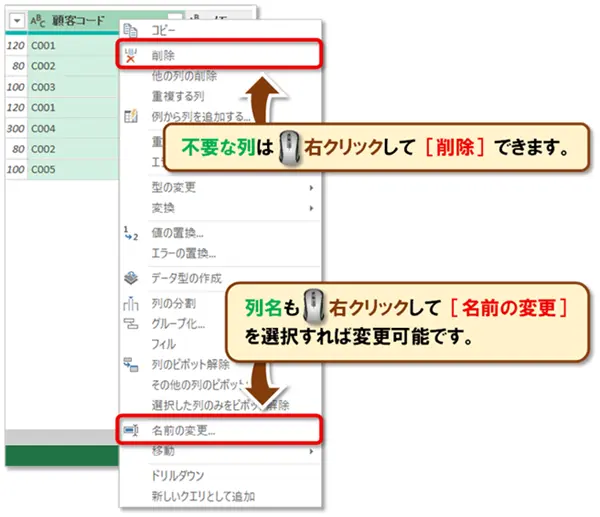Click the unpivot columns icon

[130, 365]
